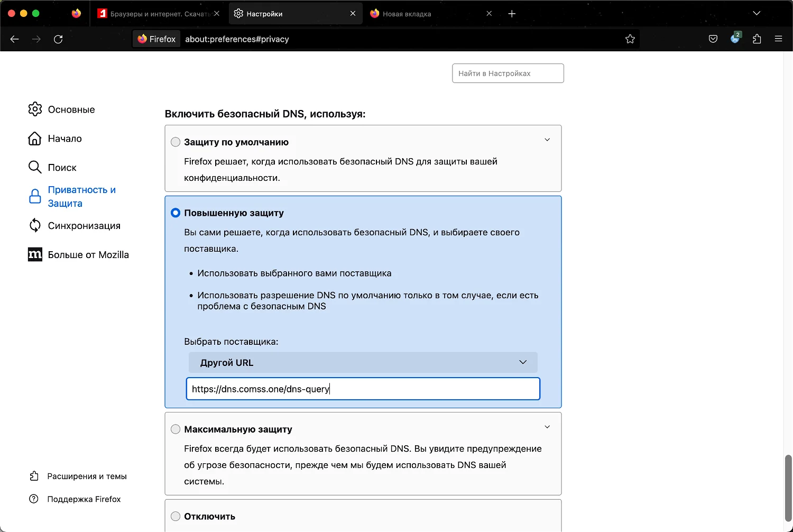Open a new tab with plus icon

coord(512,14)
